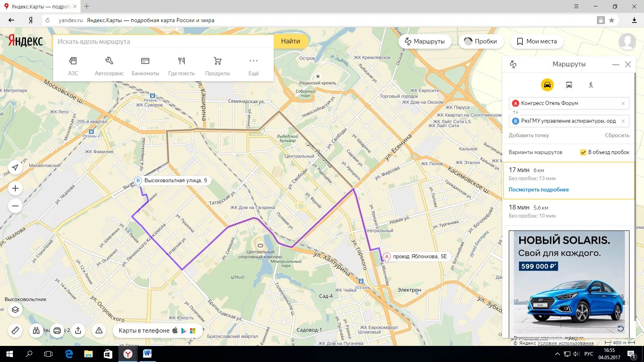This screenshot has height=362, width=644.
Task: Click the Найти search button
Action: (x=291, y=41)
